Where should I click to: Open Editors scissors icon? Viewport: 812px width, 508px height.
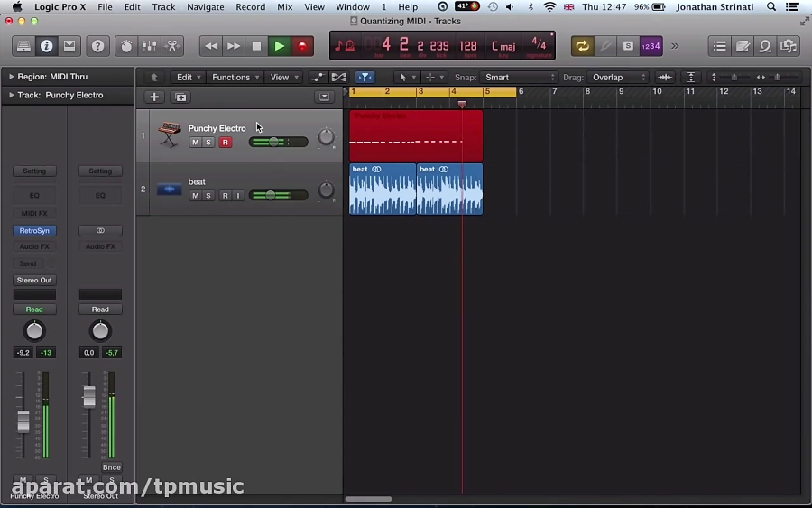(x=172, y=46)
